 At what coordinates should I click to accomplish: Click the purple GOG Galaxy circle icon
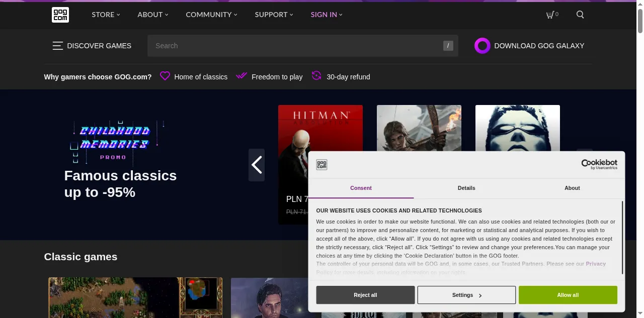(x=482, y=46)
